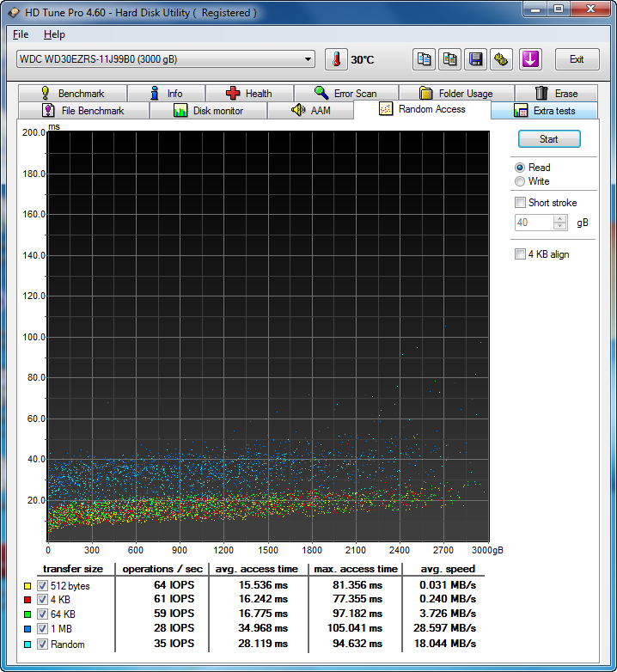Increase short stroke value with up arrow
This screenshot has height=672, width=617.
(x=560, y=218)
